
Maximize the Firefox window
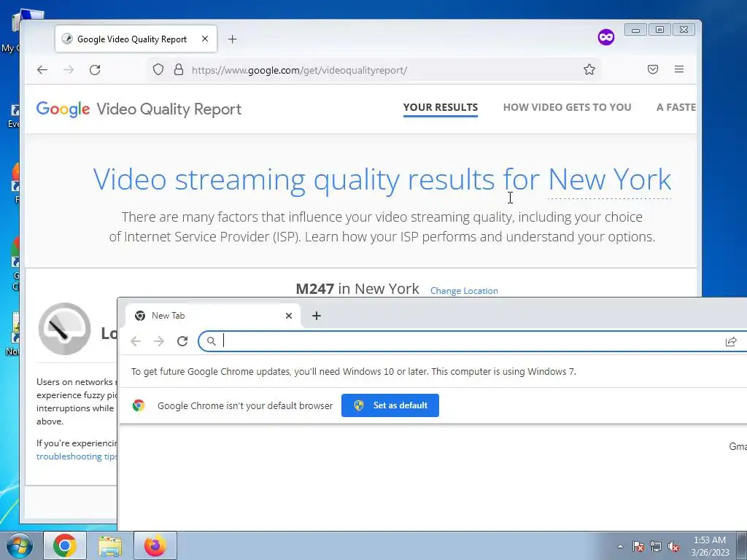pos(659,29)
